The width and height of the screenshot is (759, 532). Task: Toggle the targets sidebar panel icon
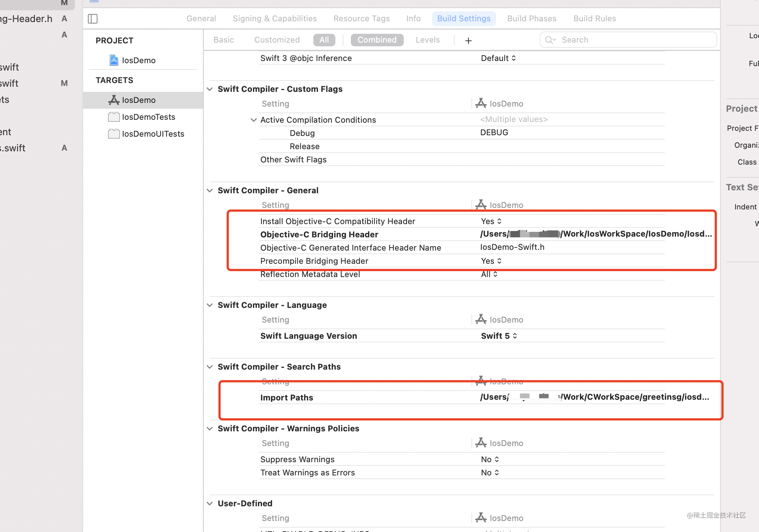point(93,19)
